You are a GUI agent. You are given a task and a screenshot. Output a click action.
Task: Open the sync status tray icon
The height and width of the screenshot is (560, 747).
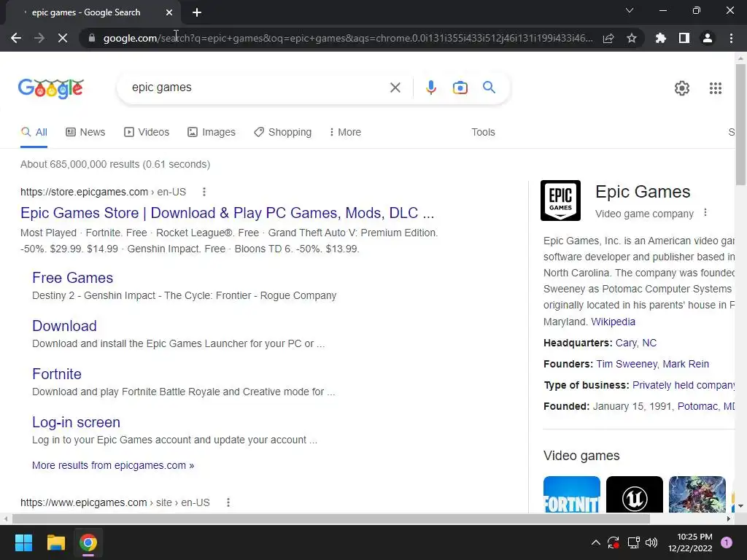tap(614, 542)
